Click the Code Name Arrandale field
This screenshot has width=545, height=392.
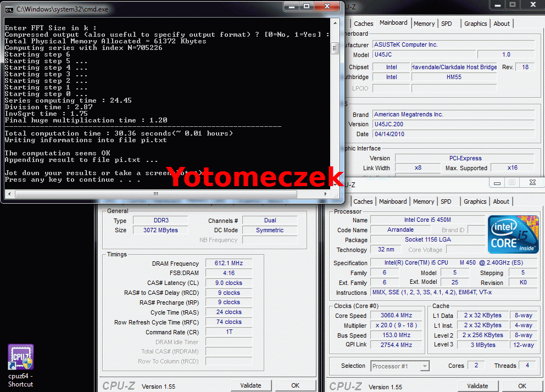401,230
